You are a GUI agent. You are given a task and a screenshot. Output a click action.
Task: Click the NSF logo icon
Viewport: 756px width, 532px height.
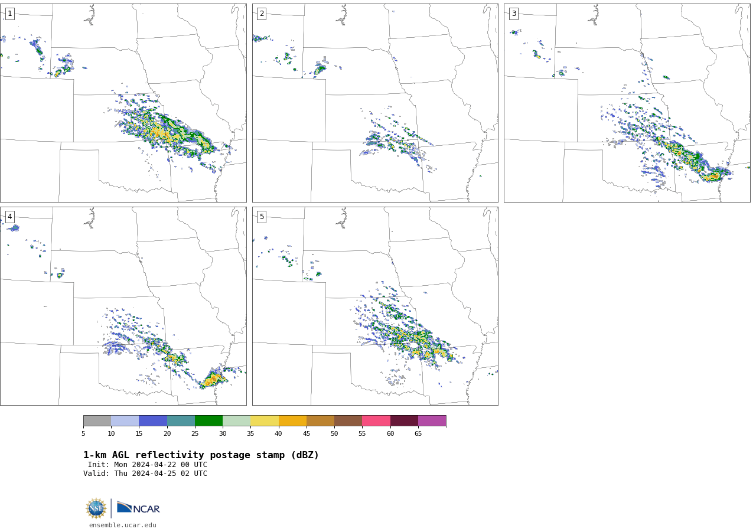click(x=96, y=508)
